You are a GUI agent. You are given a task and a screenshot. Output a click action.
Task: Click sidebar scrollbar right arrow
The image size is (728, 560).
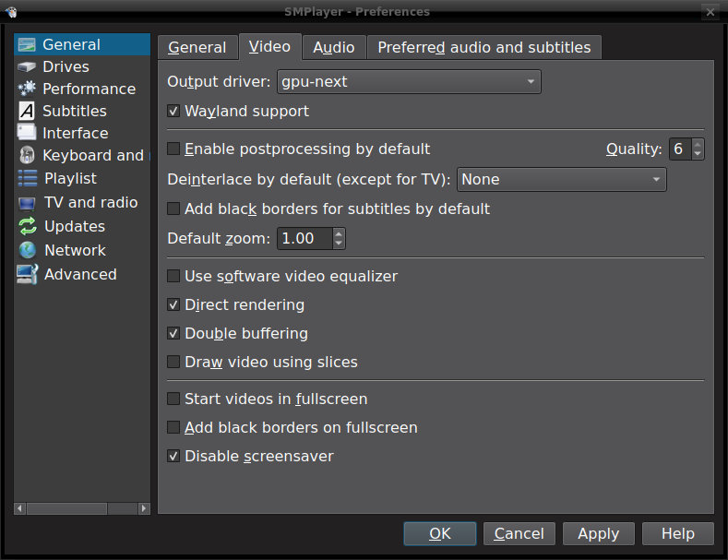point(144,508)
